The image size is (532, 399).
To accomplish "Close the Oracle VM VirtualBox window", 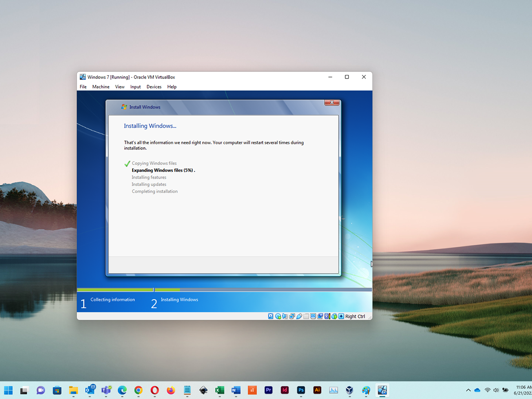I will (x=364, y=77).
